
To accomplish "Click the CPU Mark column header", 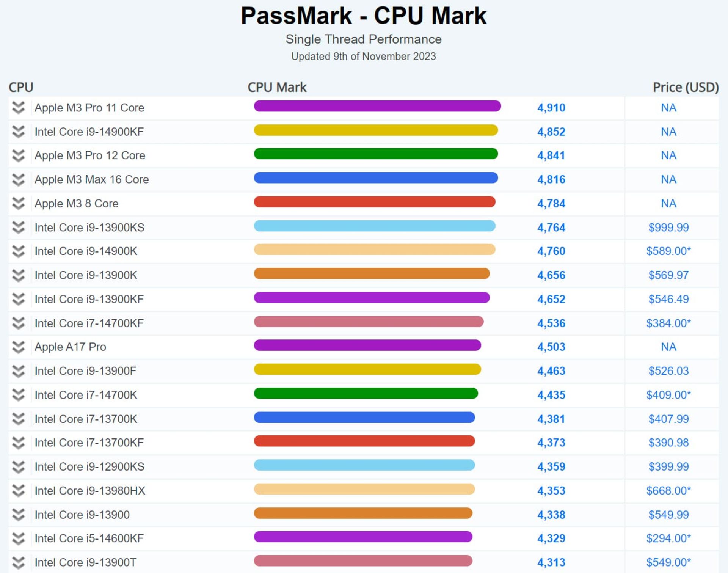I will coord(277,88).
